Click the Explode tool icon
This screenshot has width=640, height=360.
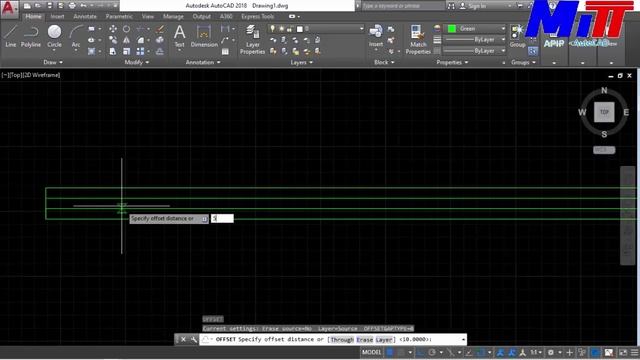[x=160, y=40]
